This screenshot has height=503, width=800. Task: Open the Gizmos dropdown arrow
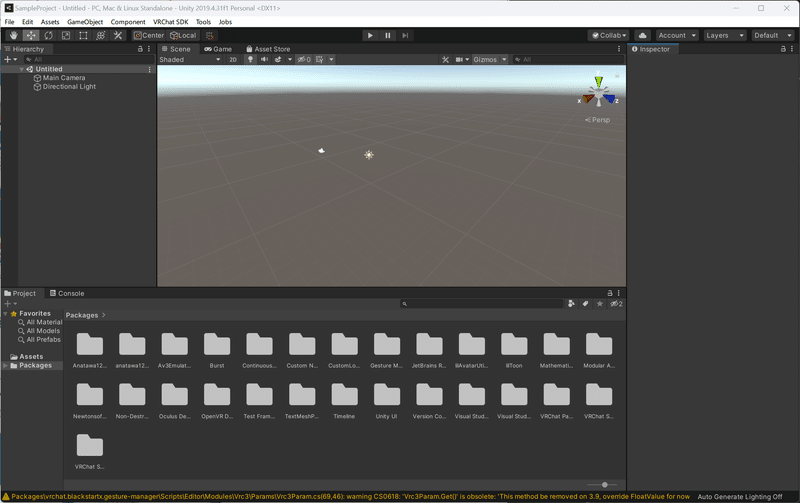[x=504, y=60]
